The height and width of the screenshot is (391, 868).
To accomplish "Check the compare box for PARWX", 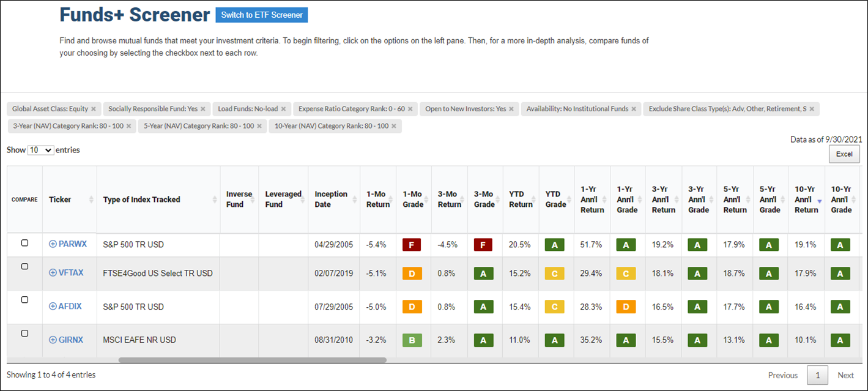I will 24,242.
